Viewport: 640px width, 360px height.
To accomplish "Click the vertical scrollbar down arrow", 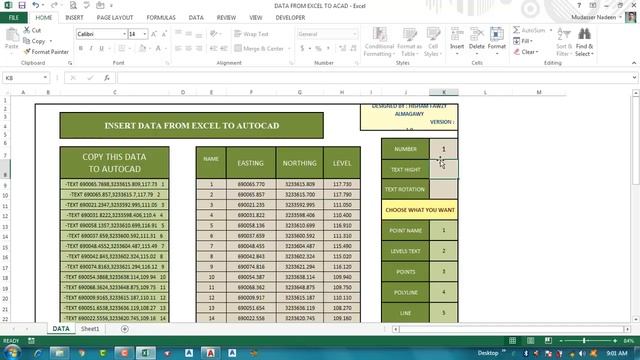I will pos(636,319).
